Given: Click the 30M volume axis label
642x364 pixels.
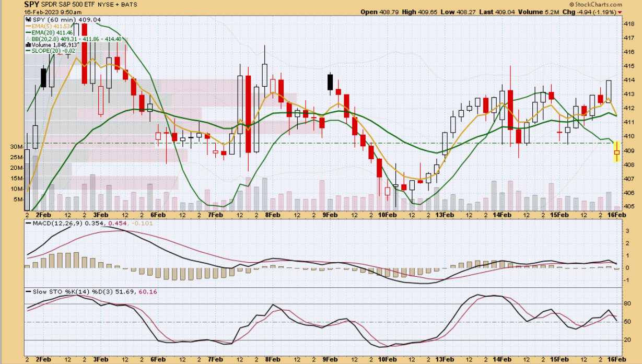Looking at the screenshot, I should click(17, 147).
